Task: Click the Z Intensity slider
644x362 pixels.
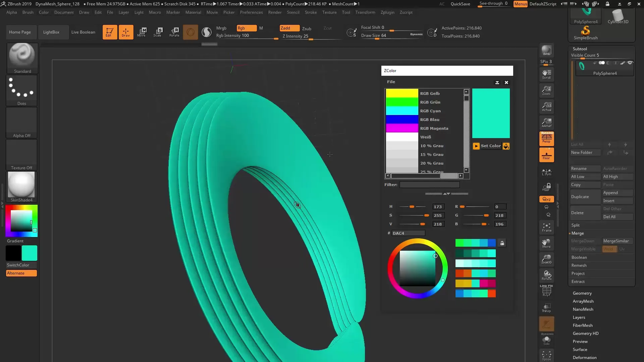Action: (x=311, y=36)
